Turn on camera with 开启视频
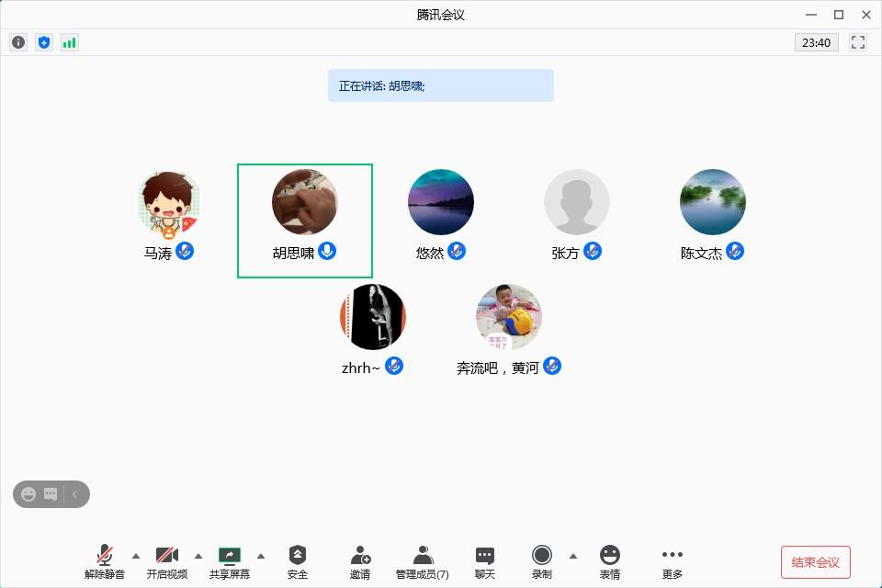 click(167, 562)
